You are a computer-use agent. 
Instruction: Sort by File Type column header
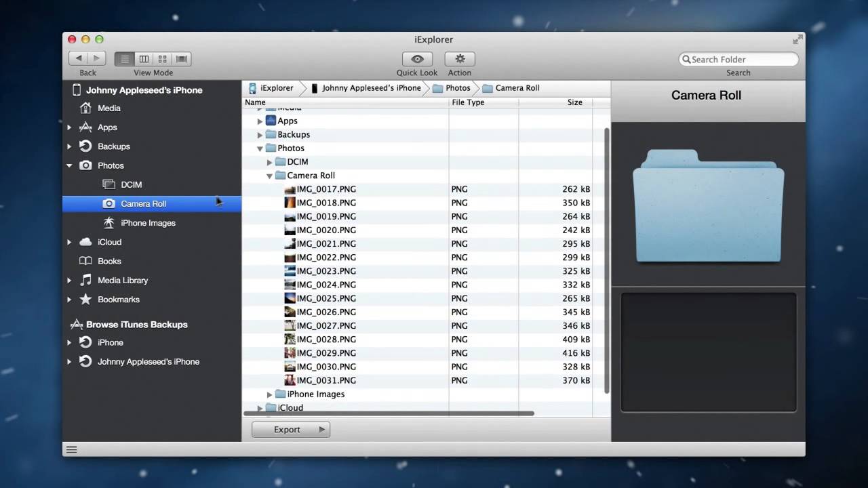[484, 102]
